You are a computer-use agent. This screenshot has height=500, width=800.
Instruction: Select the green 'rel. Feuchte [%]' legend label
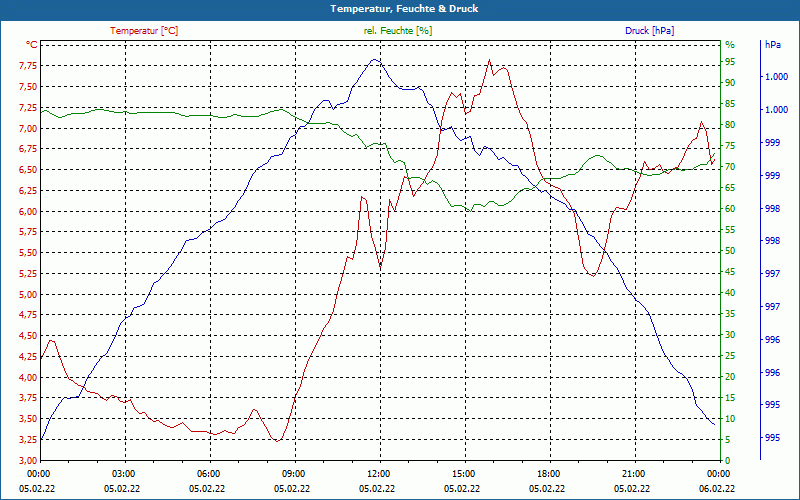[x=397, y=31]
